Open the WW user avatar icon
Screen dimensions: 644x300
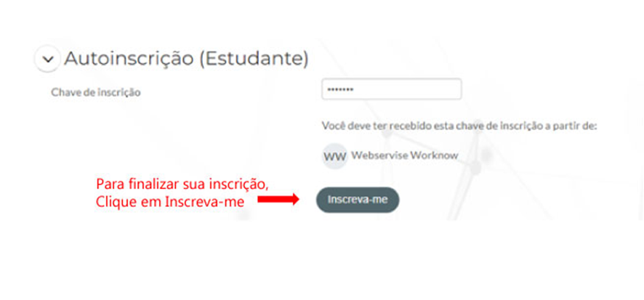click(335, 156)
